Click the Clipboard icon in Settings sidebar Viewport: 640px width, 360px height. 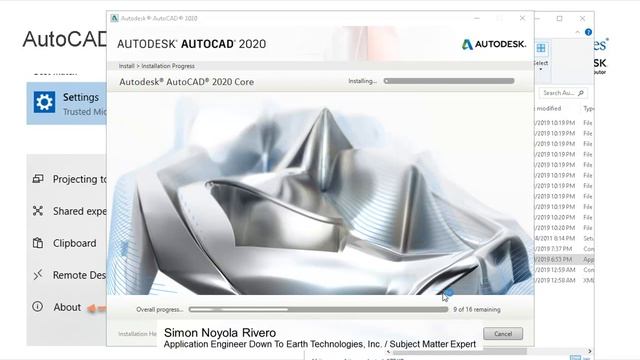(38, 243)
